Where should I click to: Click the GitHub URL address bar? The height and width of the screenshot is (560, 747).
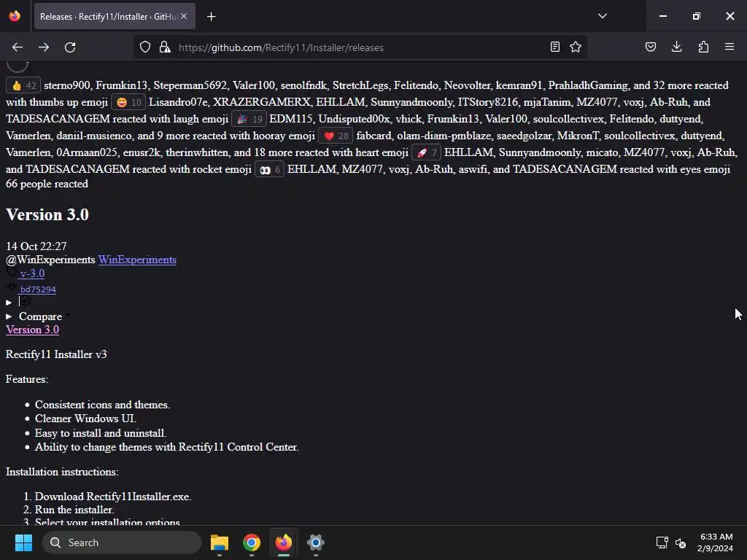360,47
